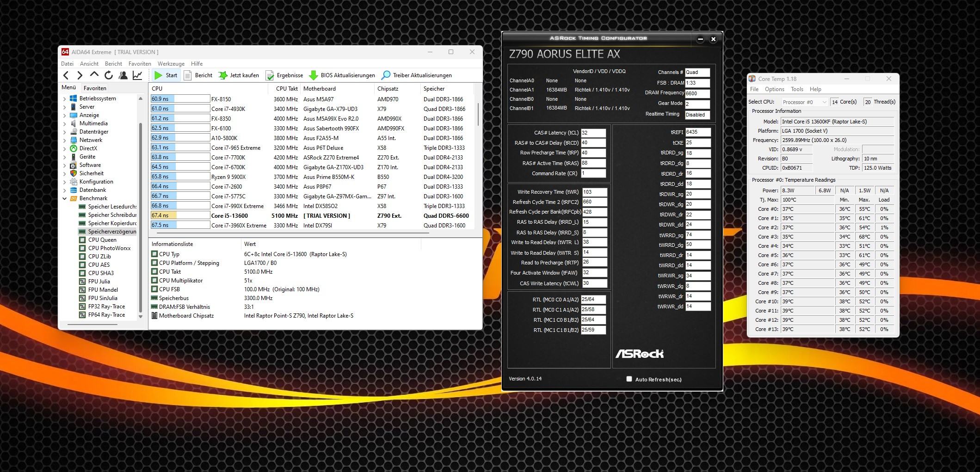Open Core Temp File menu
The height and width of the screenshot is (472, 980).
754,89
